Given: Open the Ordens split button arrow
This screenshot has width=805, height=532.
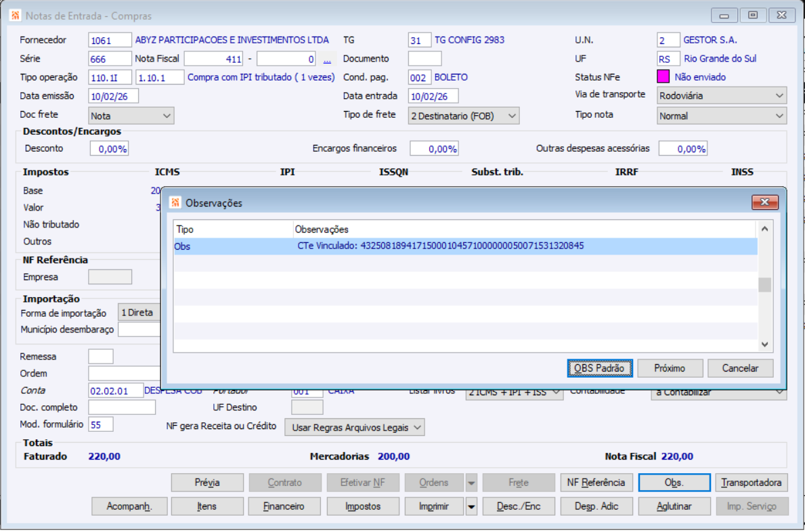Looking at the screenshot, I should (x=471, y=483).
